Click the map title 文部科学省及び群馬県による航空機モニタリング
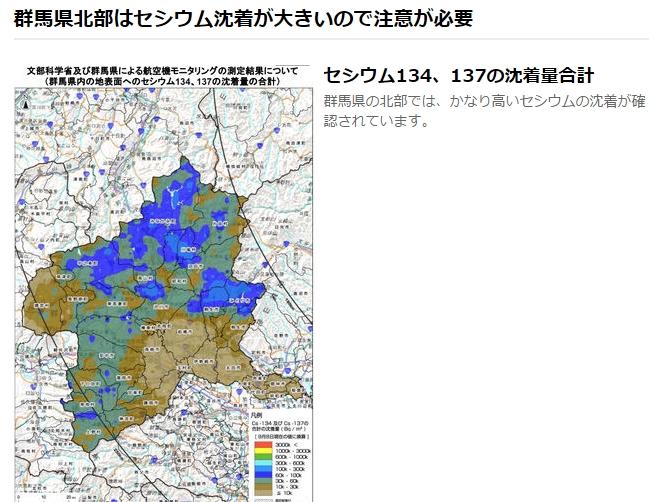This screenshot has width=660, height=502. click(x=163, y=71)
